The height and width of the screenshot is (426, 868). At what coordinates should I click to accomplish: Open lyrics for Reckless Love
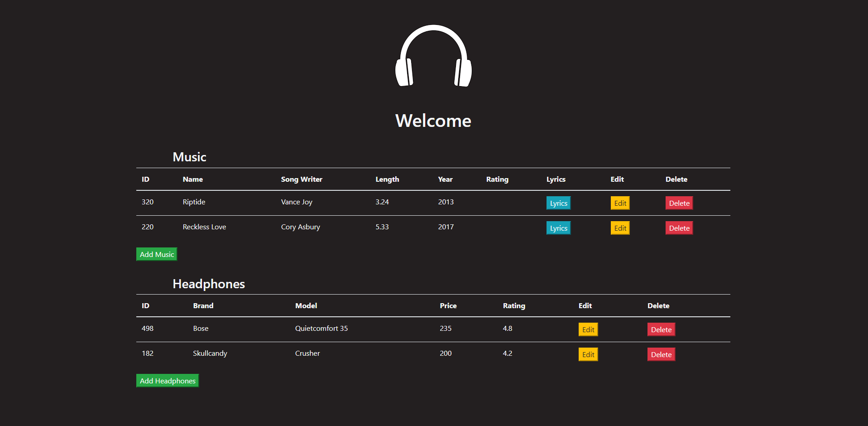(558, 228)
